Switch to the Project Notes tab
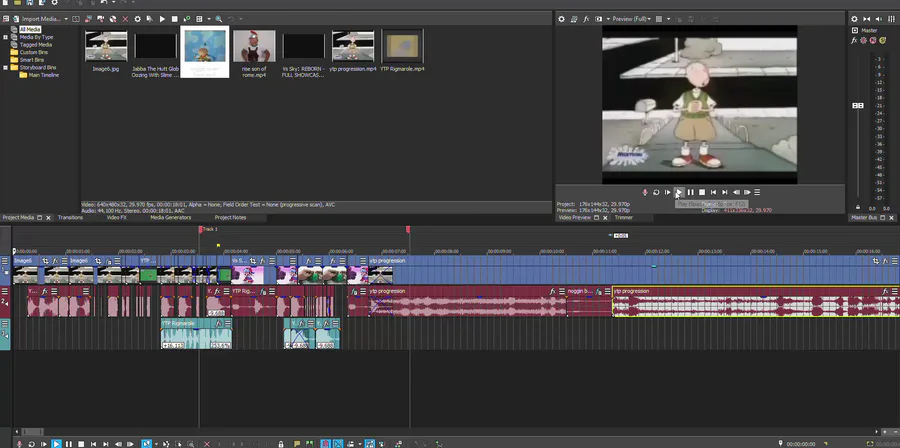Viewport: 900px width, 448px height. 230,218
